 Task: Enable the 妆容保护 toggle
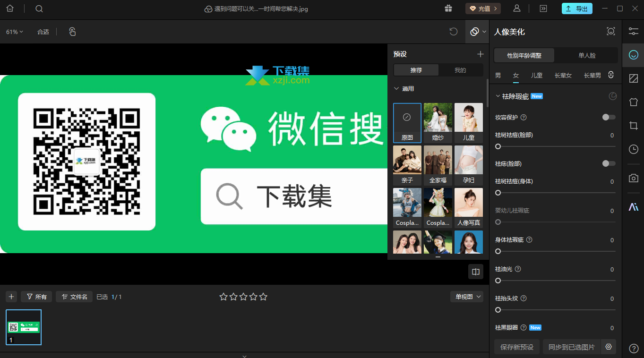click(x=609, y=117)
